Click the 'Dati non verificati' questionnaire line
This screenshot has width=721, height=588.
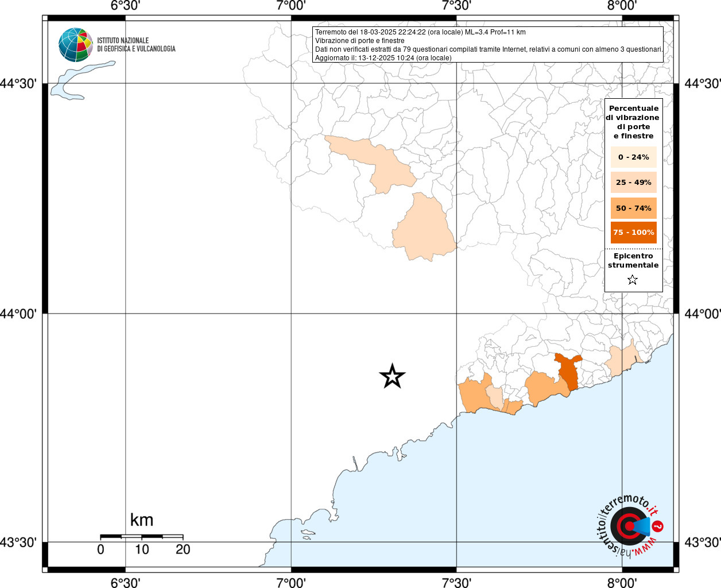489,49
